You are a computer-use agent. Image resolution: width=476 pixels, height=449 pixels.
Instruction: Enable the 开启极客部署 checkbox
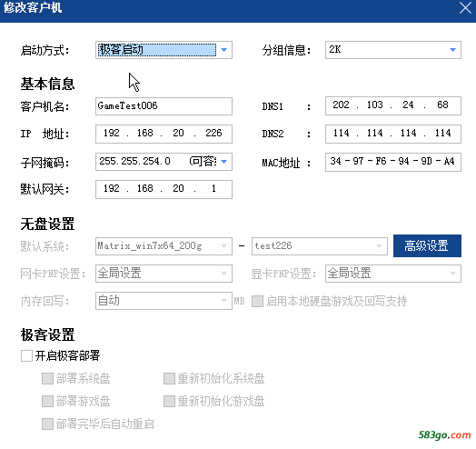26,355
